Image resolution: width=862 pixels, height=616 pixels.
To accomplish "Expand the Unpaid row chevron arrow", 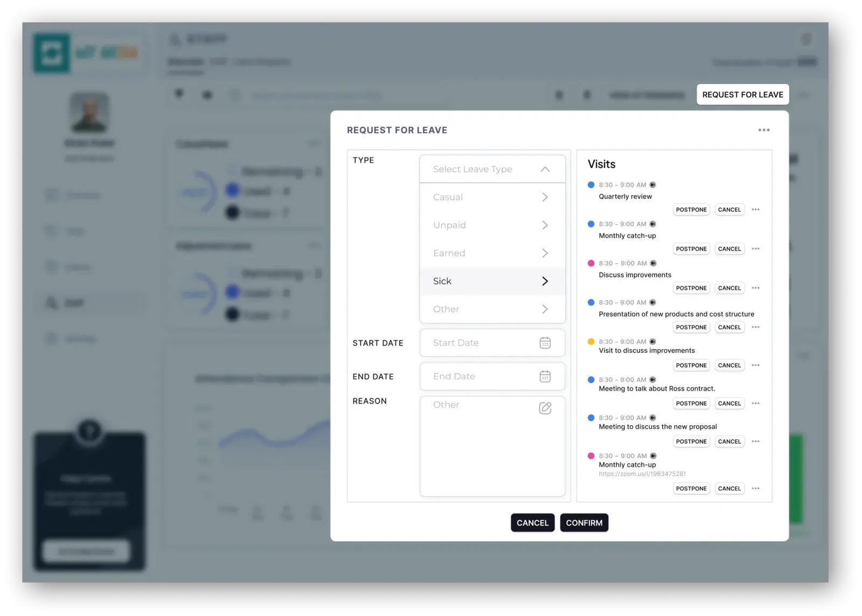I will coord(545,225).
